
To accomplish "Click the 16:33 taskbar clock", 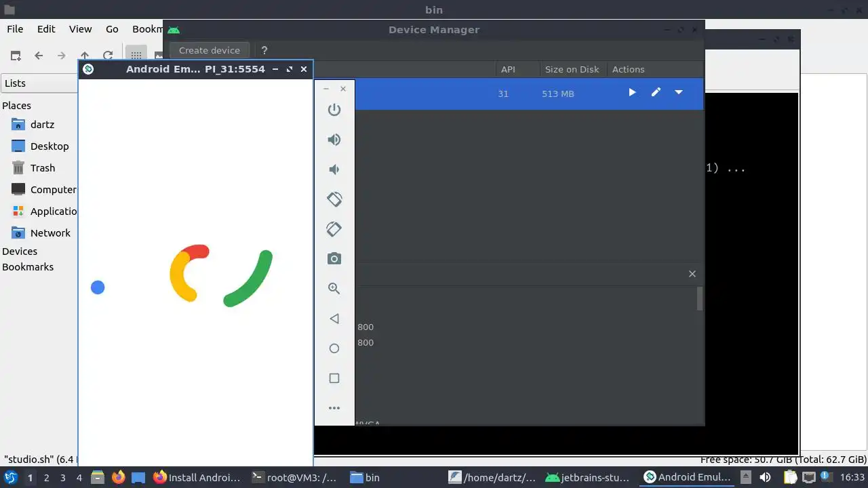I will coord(852,478).
